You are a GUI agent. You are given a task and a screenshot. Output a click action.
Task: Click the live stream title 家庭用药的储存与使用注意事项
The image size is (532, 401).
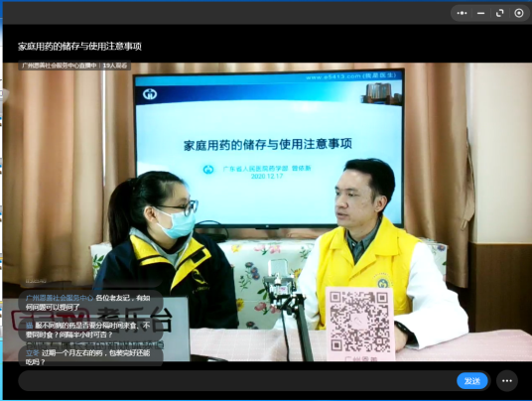[x=79, y=47]
